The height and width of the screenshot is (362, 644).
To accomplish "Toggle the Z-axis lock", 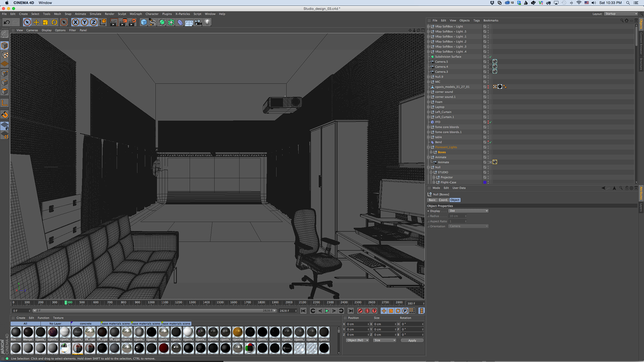I will 94,22.
